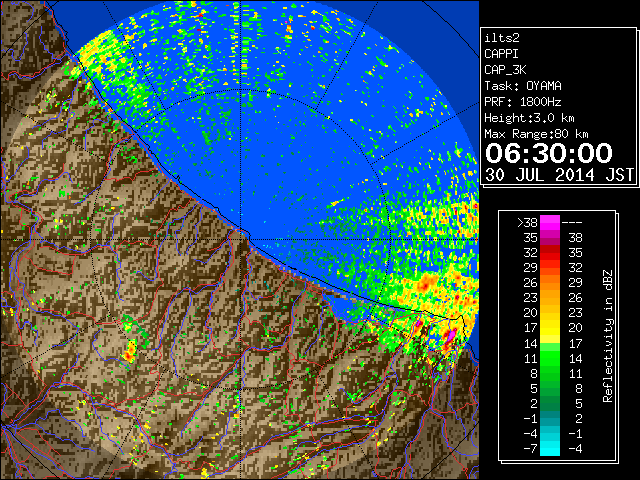Click the "ilts2" label in info box
The image size is (640, 480).
click(x=502, y=38)
